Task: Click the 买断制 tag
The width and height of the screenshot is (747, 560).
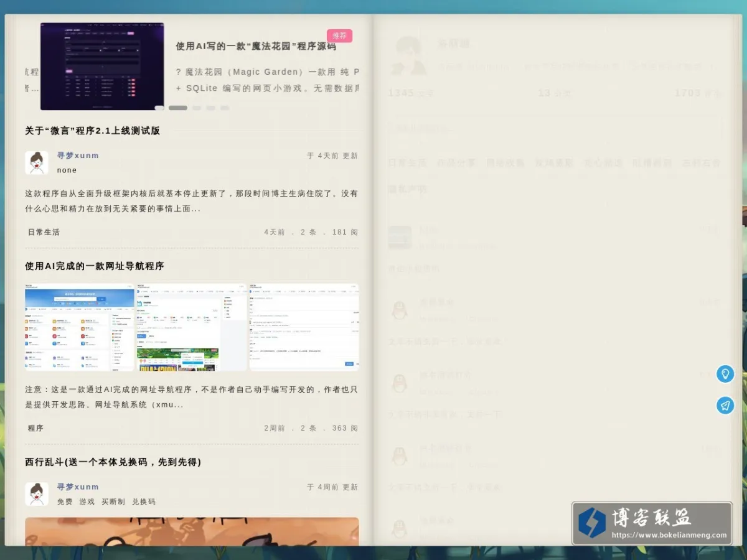Action: click(x=113, y=502)
